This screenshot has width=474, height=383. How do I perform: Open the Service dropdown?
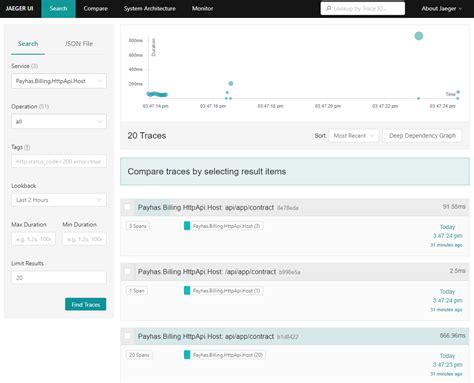59,81
